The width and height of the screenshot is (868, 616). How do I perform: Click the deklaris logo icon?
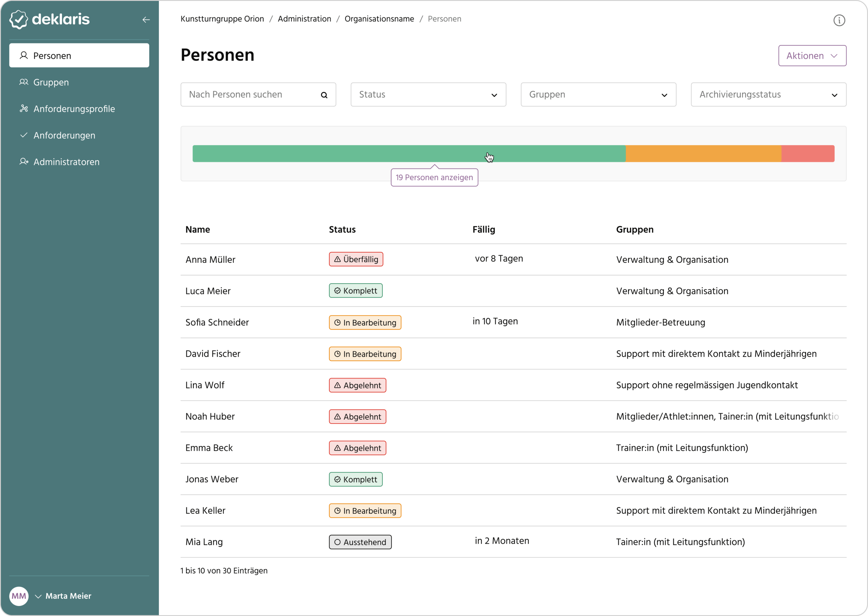(18, 19)
